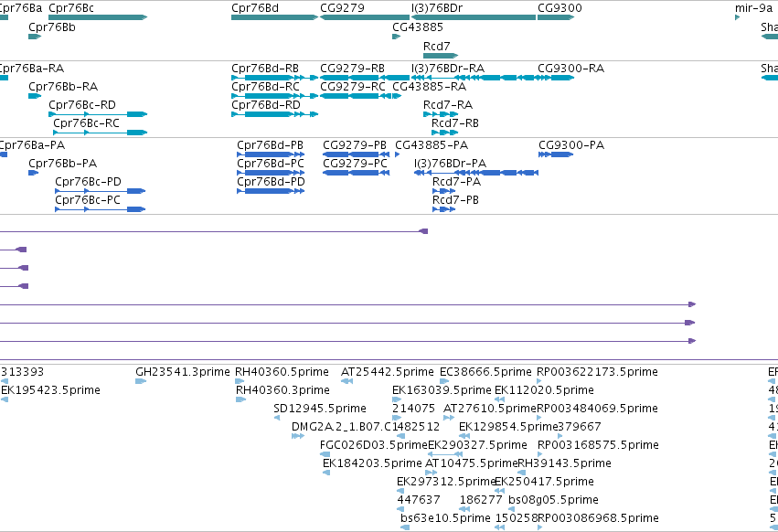
Task: Select EST SD12945.5prime label
Action: 320,409
